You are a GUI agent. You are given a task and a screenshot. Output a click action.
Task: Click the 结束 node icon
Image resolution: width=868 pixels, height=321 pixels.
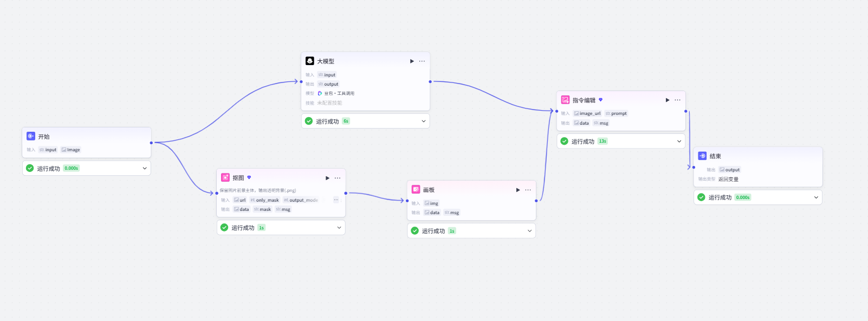tap(702, 156)
